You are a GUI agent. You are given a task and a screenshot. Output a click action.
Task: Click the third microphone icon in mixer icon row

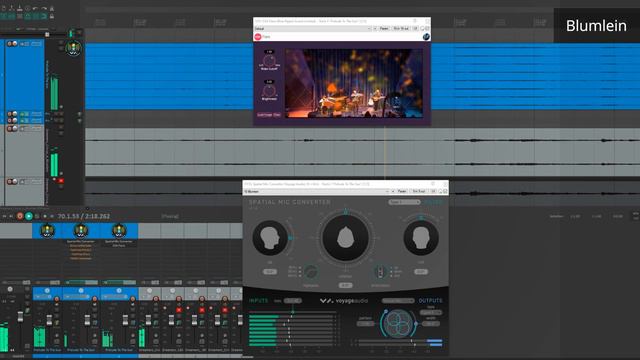pos(118,231)
